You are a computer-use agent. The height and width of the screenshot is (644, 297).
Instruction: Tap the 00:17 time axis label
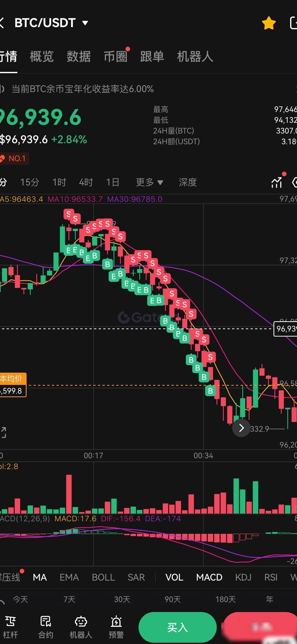coord(93,456)
